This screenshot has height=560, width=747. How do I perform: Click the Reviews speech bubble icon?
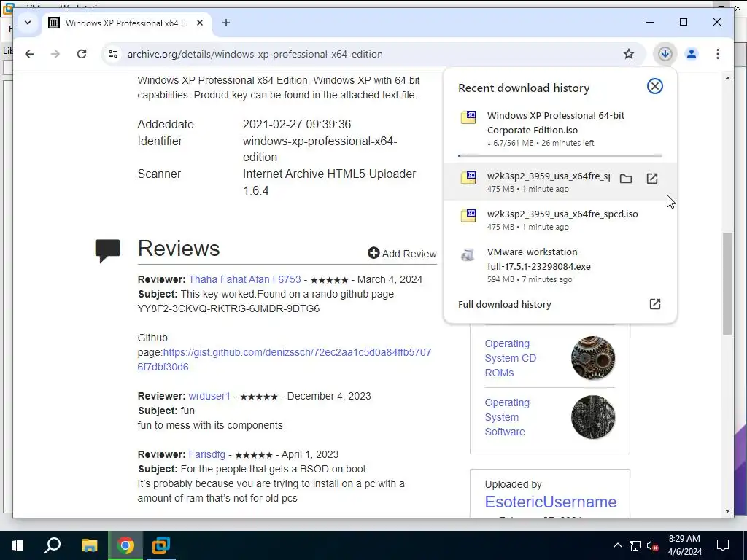[108, 251]
